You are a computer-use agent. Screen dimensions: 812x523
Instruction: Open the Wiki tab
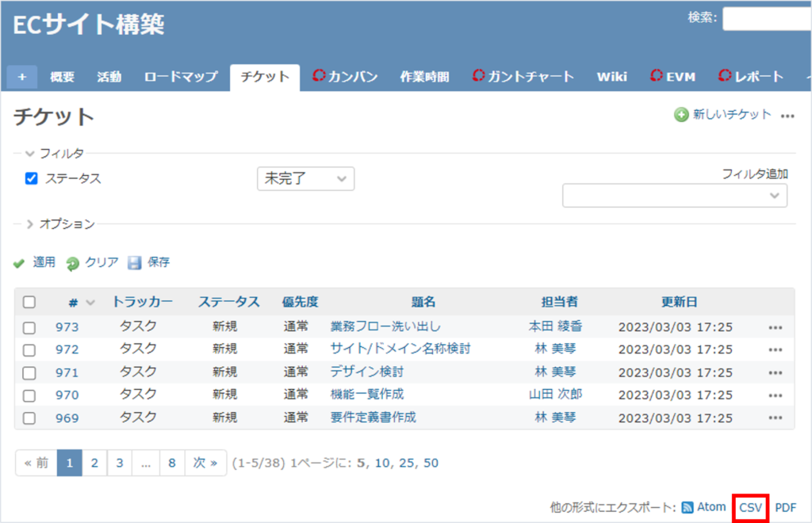click(611, 76)
